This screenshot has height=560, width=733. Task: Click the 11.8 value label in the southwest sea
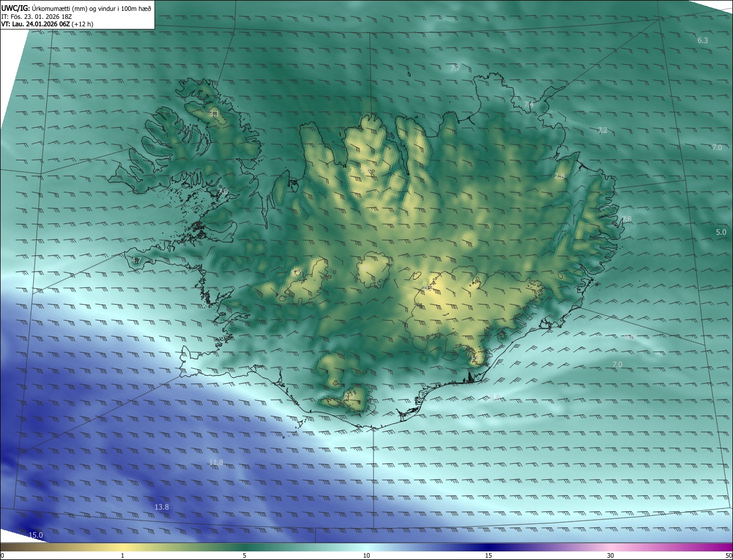(216, 463)
